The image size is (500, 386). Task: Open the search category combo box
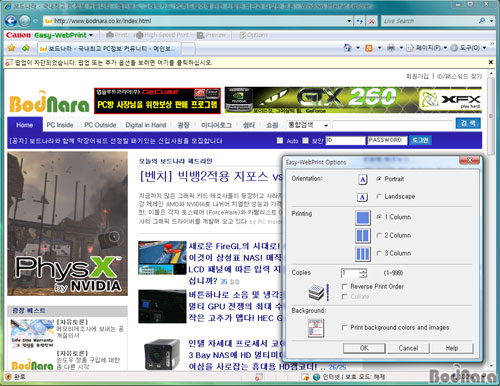pyautogui.click(x=308, y=125)
